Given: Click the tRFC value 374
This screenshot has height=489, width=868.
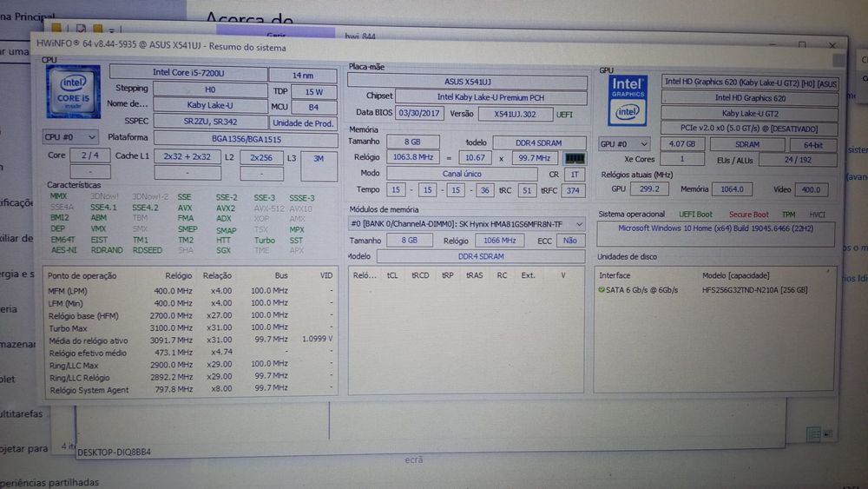Looking at the screenshot, I should coord(573,190).
